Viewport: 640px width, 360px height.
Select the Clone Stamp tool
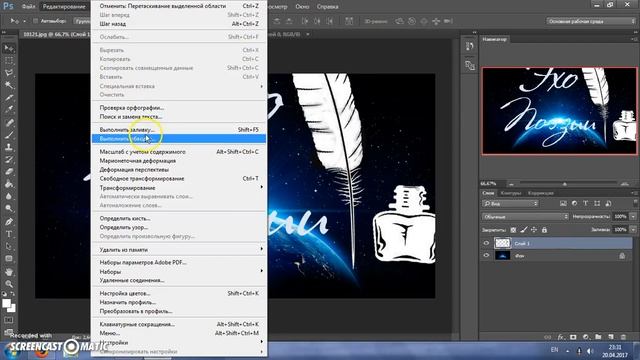click(9, 147)
